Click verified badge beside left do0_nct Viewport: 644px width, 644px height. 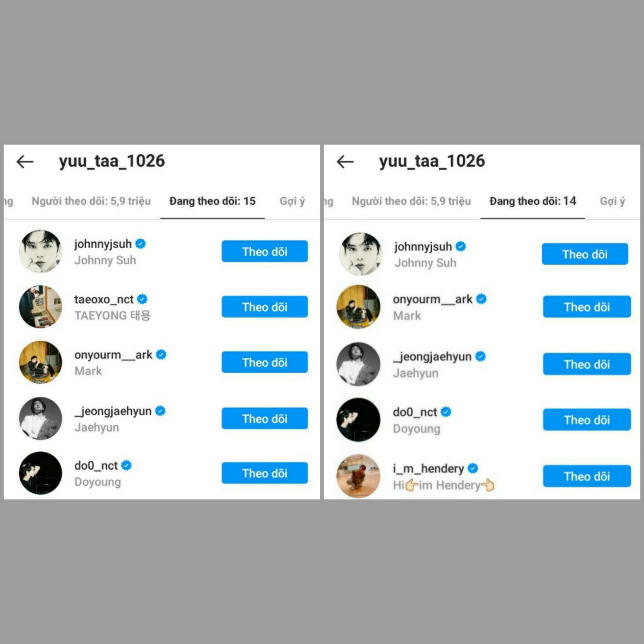(126, 465)
